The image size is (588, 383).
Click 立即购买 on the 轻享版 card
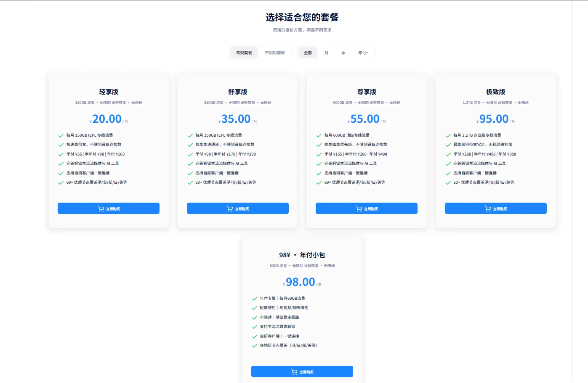point(109,209)
